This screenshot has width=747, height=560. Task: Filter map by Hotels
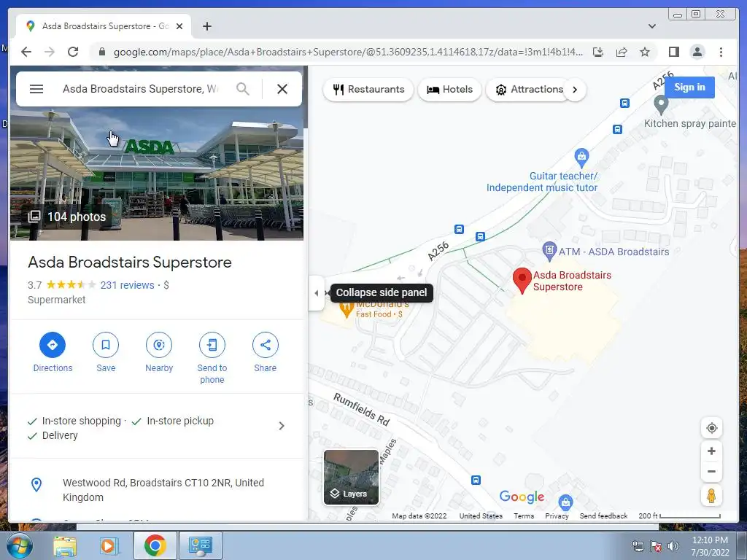[449, 90]
